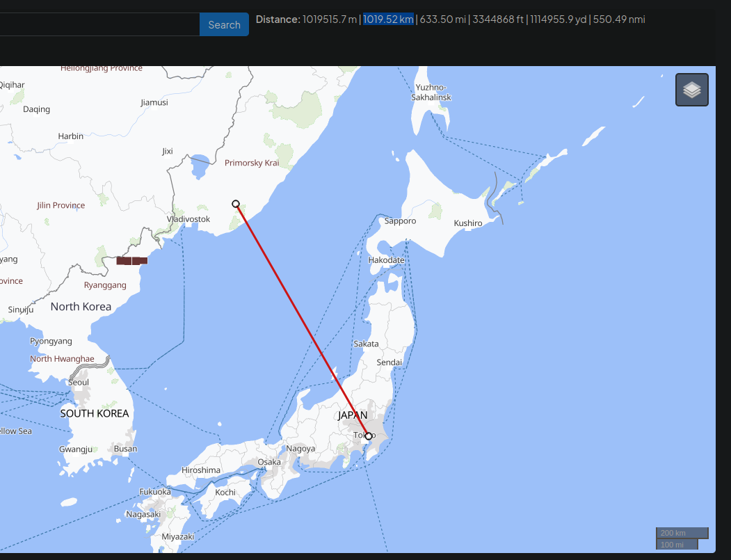Viewport: 731px width, 560px height.
Task: Click the Hakodate city label
Action: [x=387, y=259]
